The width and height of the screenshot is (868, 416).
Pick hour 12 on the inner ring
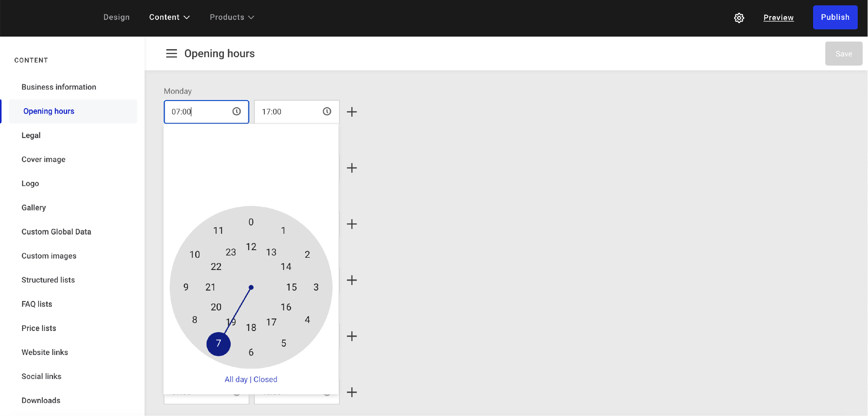[251, 247]
